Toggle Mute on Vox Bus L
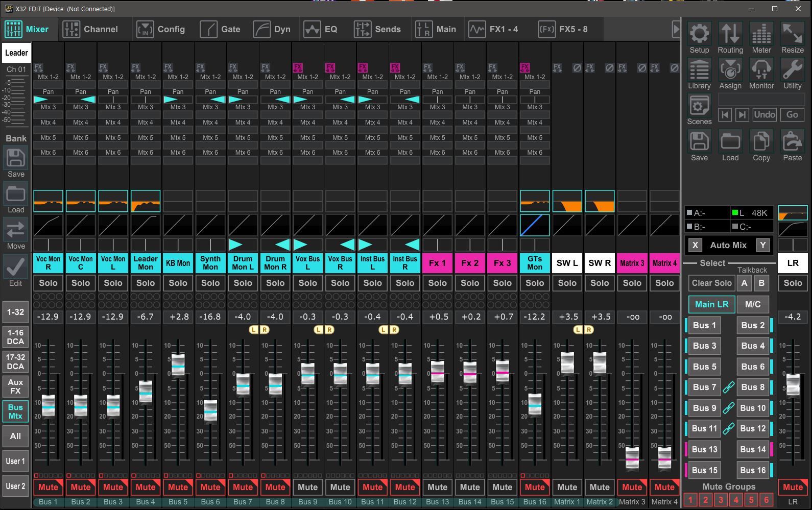This screenshot has height=510, width=812. pyautogui.click(x=307, y=487)
